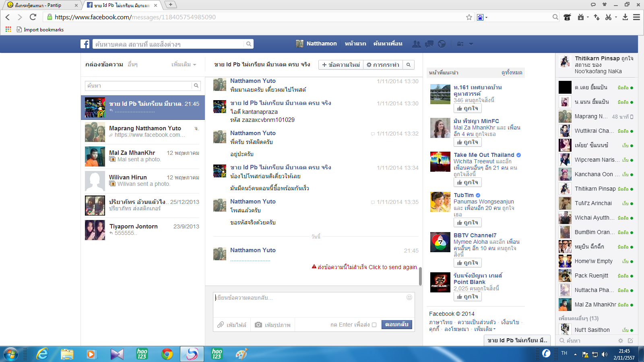
Task: Toggle press Enter to send checkbox
Action: coord(374,325)
